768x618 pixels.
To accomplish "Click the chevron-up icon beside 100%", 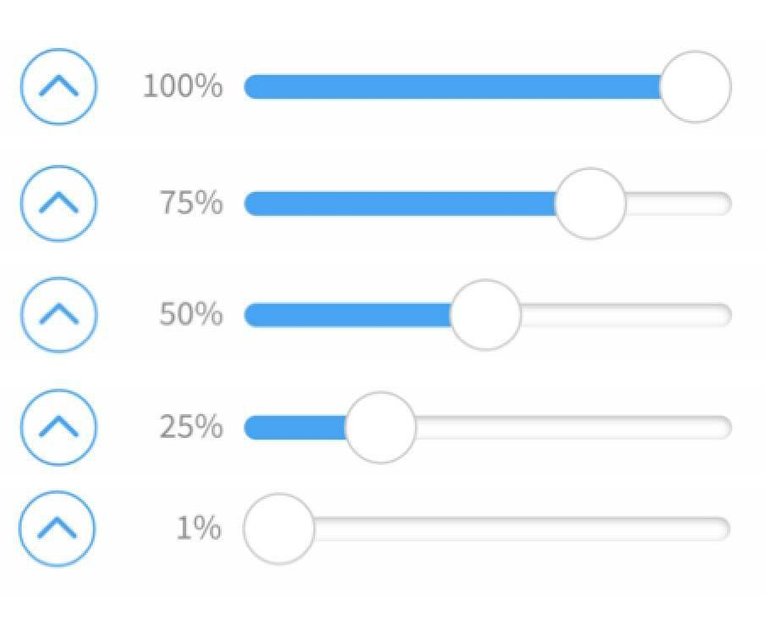I will (x=58, y=87).
